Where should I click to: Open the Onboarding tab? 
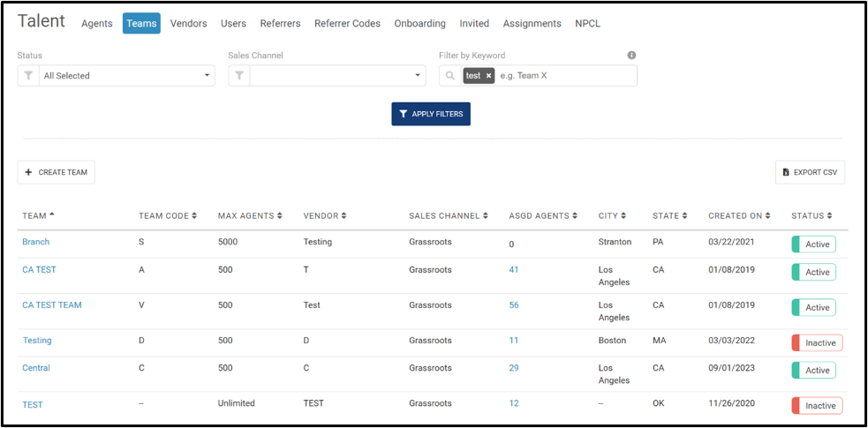tap(419, 23)
